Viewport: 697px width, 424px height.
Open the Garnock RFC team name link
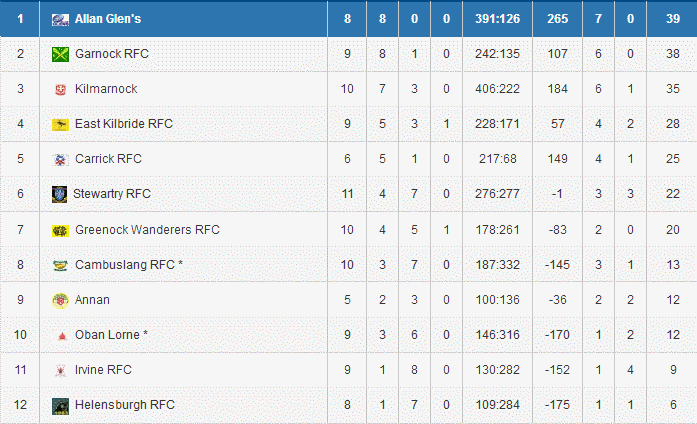click(x=112, y=54)
